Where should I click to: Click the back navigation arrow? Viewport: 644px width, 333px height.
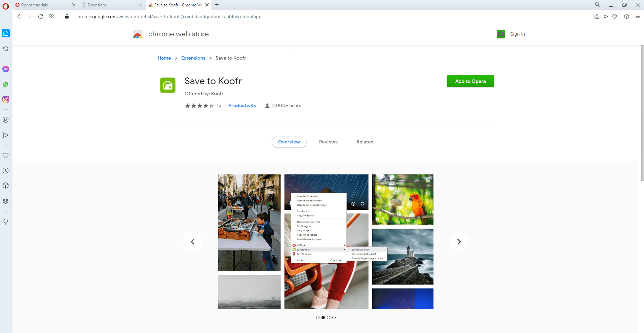coord(19,16)
